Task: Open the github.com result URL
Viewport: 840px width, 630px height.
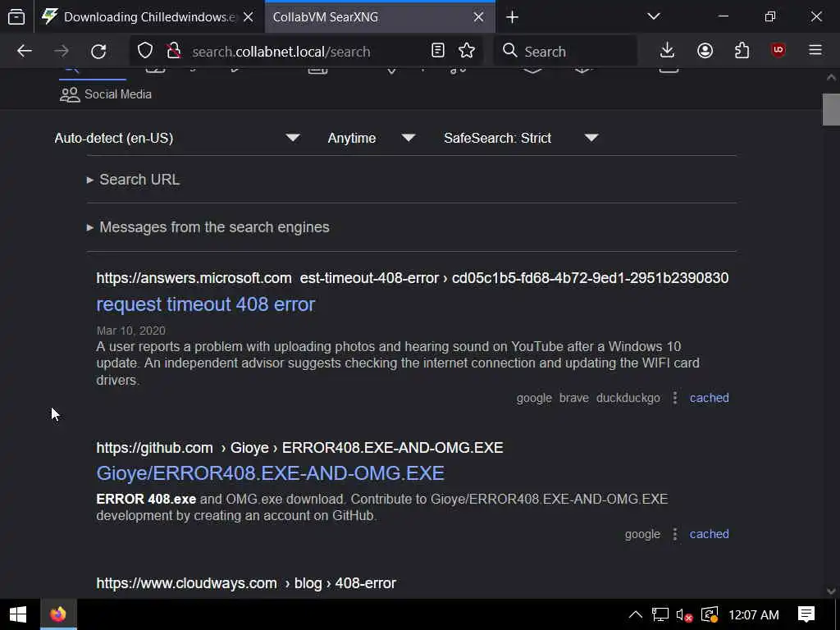Action: [299, 448]
